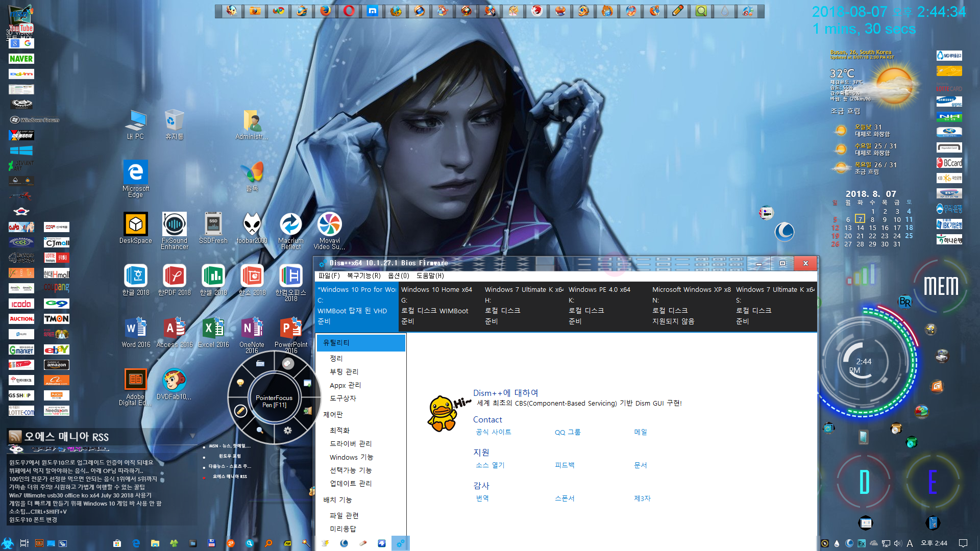Open PowerPoint 2016 desktop shortcut
Viewport: 980px width, 551px height.
291,335
